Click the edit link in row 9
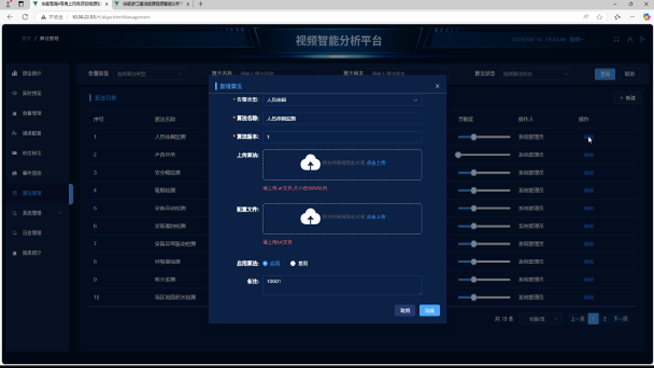 (x=589, y=280)
